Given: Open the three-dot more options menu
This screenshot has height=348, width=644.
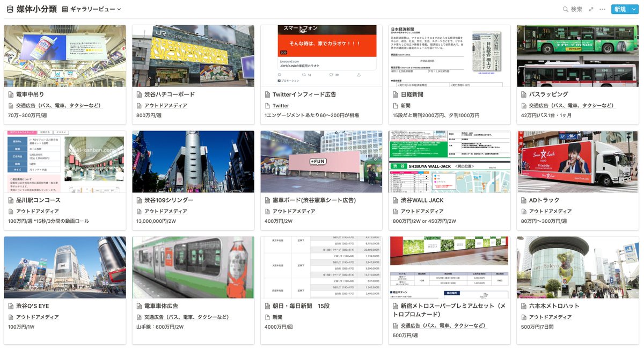Looking at the screenshot, I should click(x=603, y=9).
